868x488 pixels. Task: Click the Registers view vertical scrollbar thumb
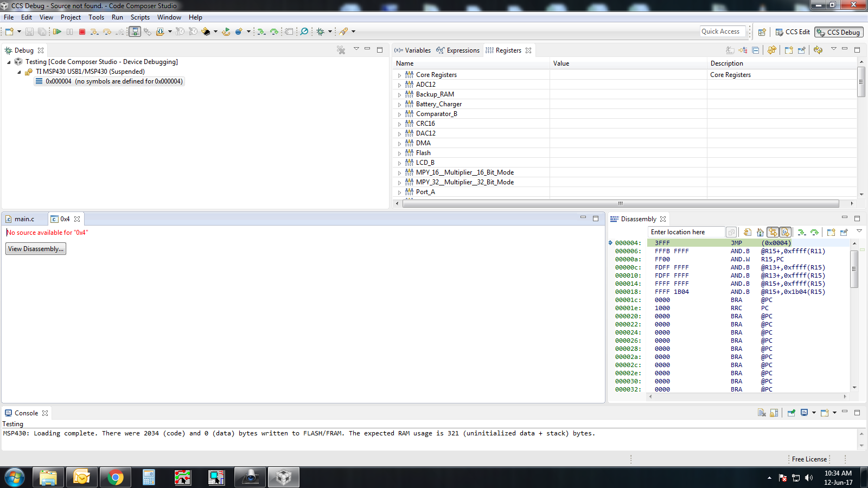pyautogui.click(x=861, y=81)
